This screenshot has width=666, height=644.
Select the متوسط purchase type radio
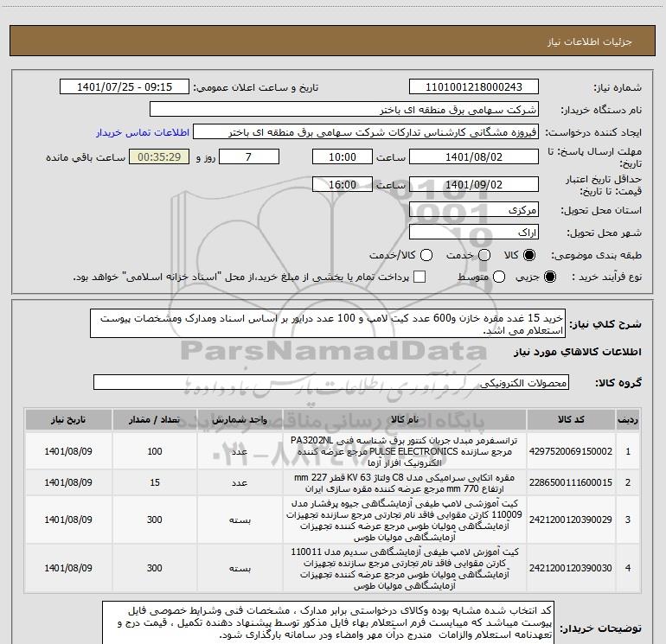point(499,277)
